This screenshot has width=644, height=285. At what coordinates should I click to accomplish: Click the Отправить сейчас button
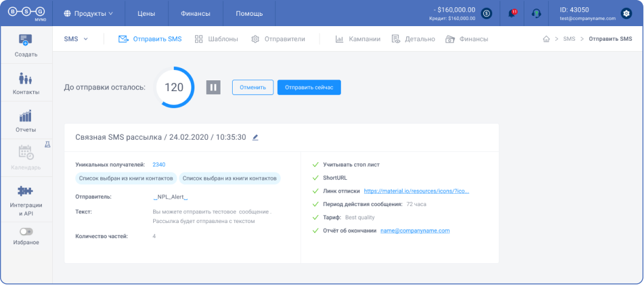tap(309, 88)
